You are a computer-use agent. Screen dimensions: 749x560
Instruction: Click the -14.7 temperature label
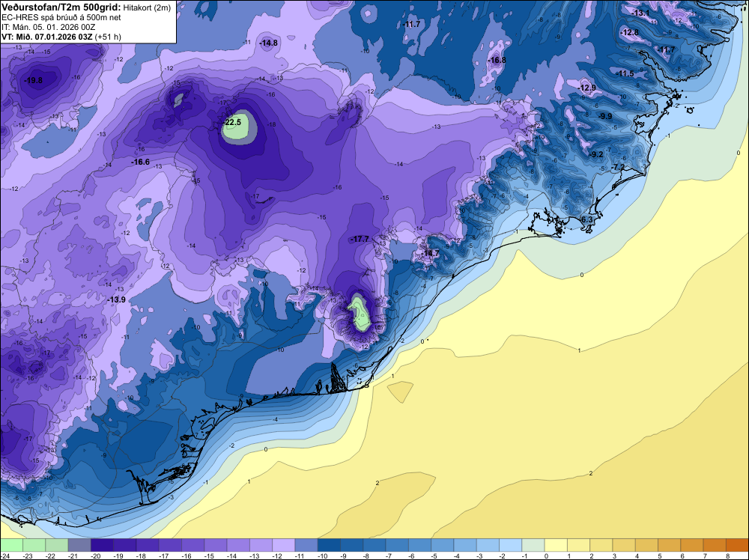coord(430,253)
